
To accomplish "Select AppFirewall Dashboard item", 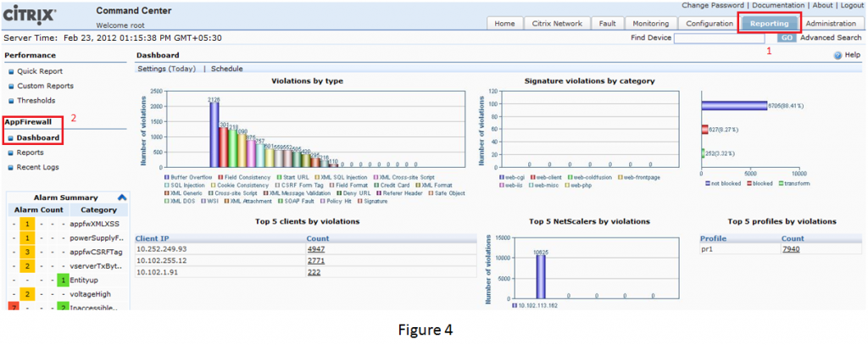I will click(38, 137).
